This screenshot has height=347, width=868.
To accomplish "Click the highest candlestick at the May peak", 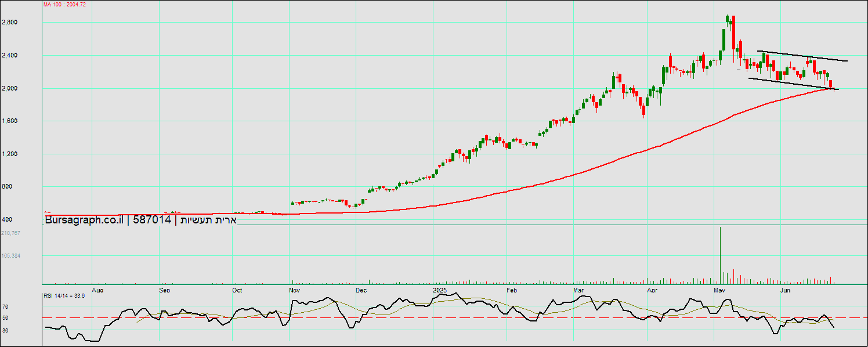I will [x=728, y=20].
